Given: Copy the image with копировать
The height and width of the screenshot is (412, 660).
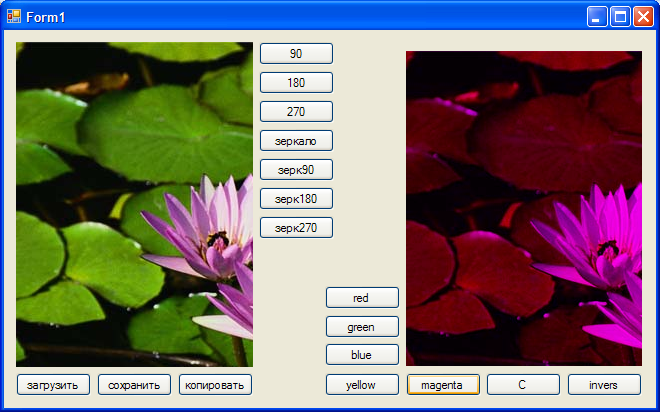Looking at the screenshot, I should pyautogui.click(x=216, y=385).
